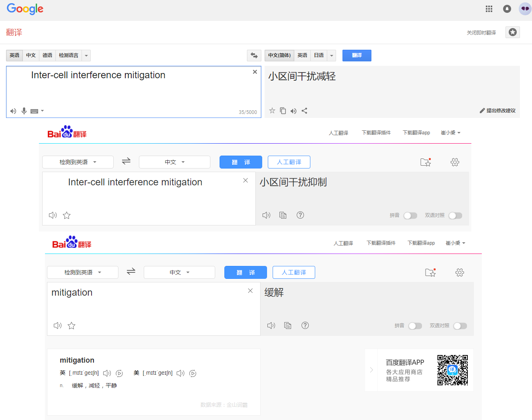Swap languages in upper Baidu panel
This screenshot has height=420, width=532.
tap(126, 161)
